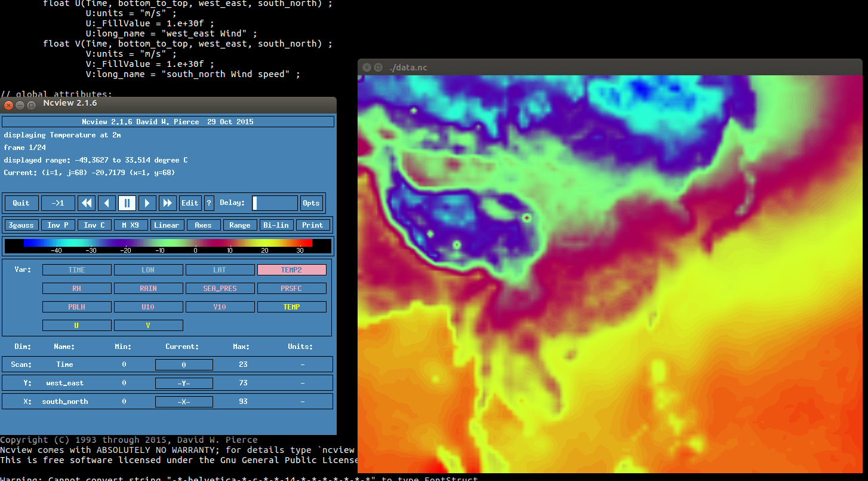This screenshot has width=868, height=481.
Task: Open the Opts options dialog
Action: click(x=311, y=203)
